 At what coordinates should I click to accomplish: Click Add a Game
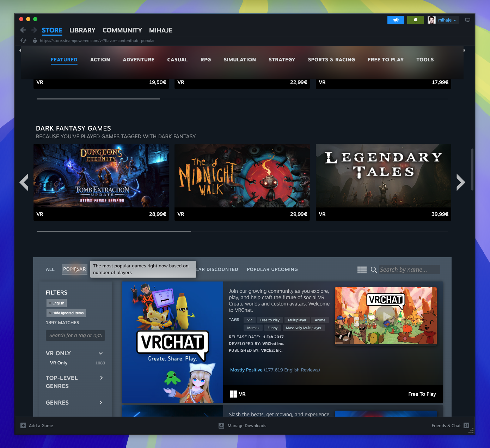37,425
